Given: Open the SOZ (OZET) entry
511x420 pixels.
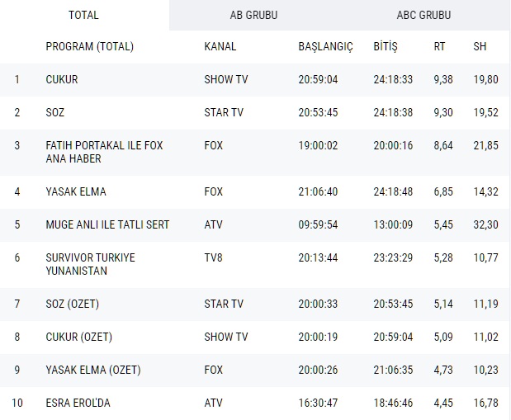Looking at the screenshot, I should coord(73,304).
